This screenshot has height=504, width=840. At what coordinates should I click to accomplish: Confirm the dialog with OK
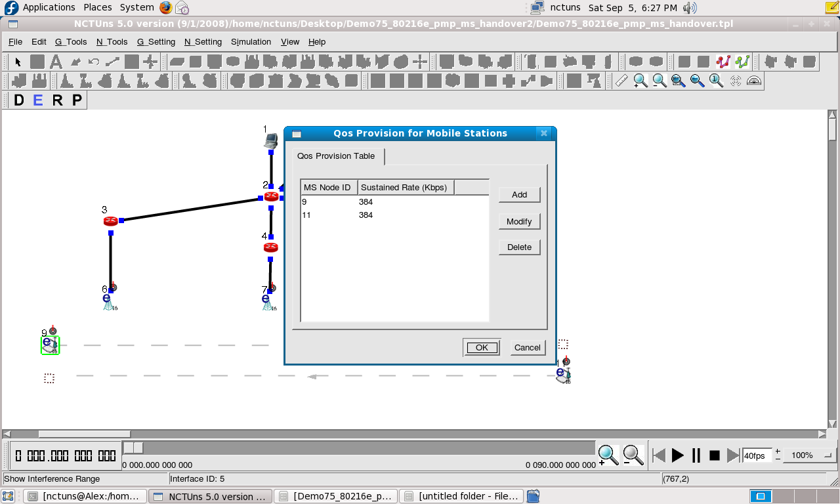482,348
